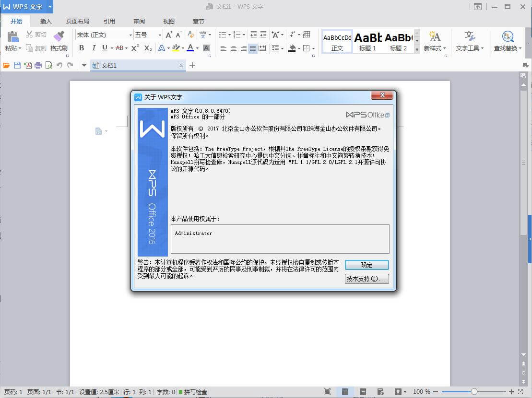Open the WPS 文字 application menu button
The width and height of the screenshot is (532, 398).
26,7
